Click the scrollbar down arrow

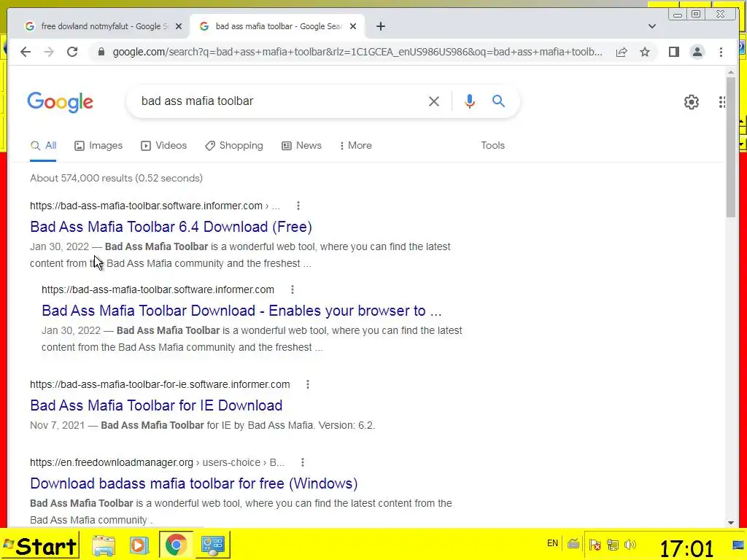coord(731,522)
